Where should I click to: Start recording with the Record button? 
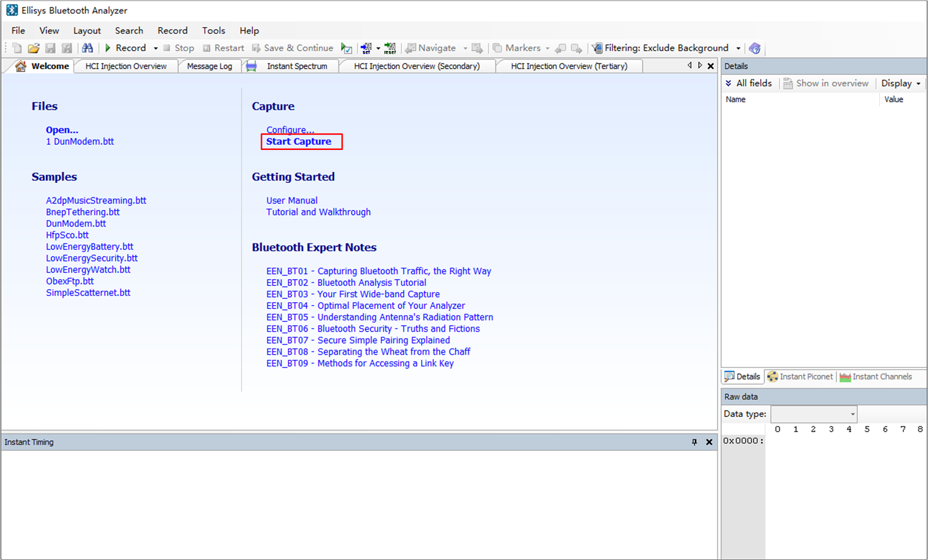125,48
